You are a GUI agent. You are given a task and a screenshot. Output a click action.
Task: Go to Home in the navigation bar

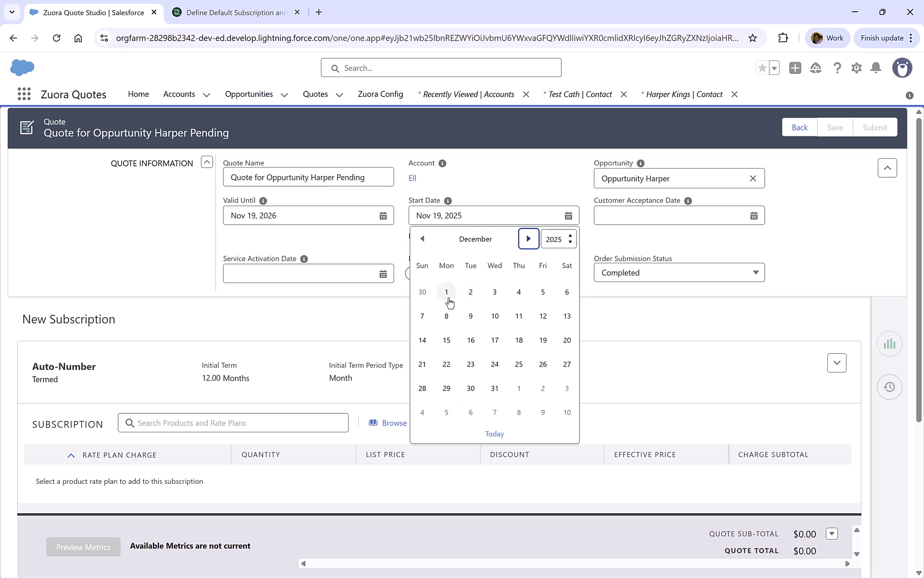[138, 94]
